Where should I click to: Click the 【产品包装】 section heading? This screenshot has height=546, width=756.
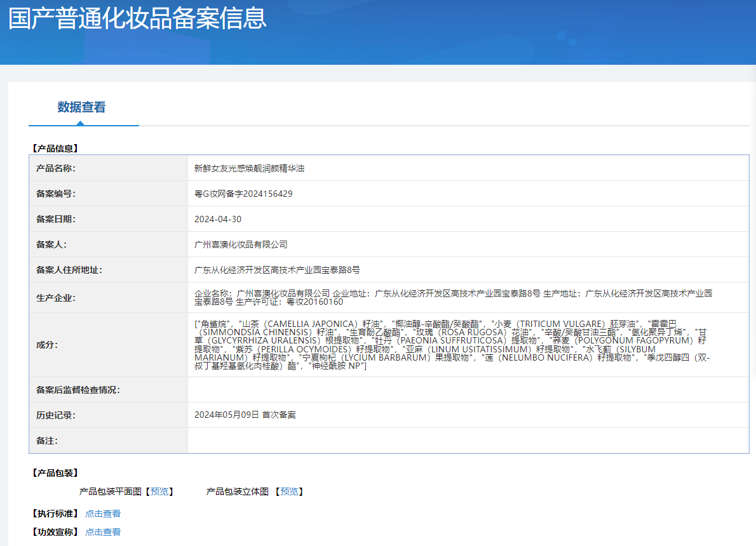tap(55, 473)
